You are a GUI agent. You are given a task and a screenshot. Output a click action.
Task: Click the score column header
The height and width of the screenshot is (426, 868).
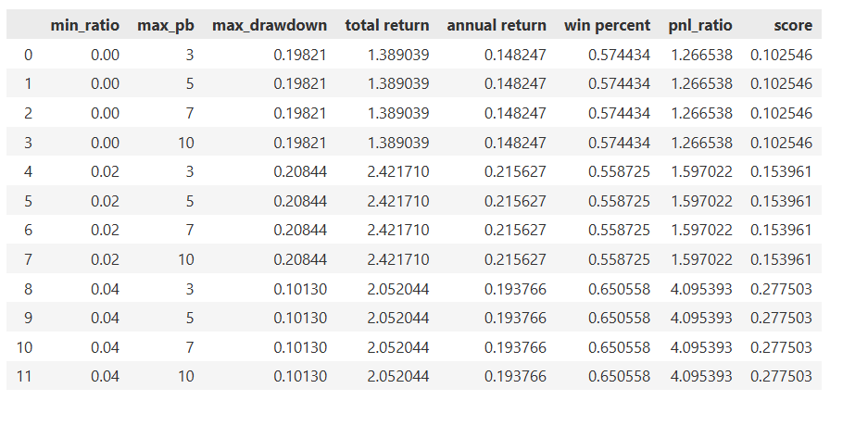point(793,25)
